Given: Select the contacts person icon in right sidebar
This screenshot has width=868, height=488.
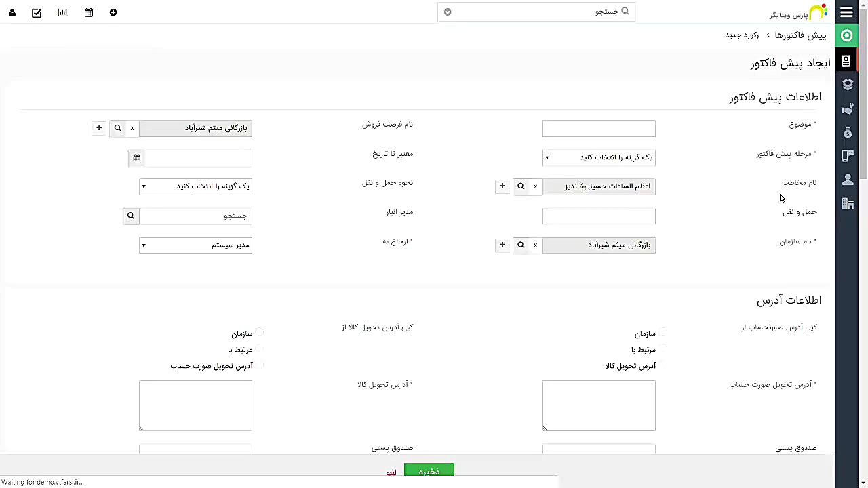Looking at the screenshot, I should coord(848,179).
